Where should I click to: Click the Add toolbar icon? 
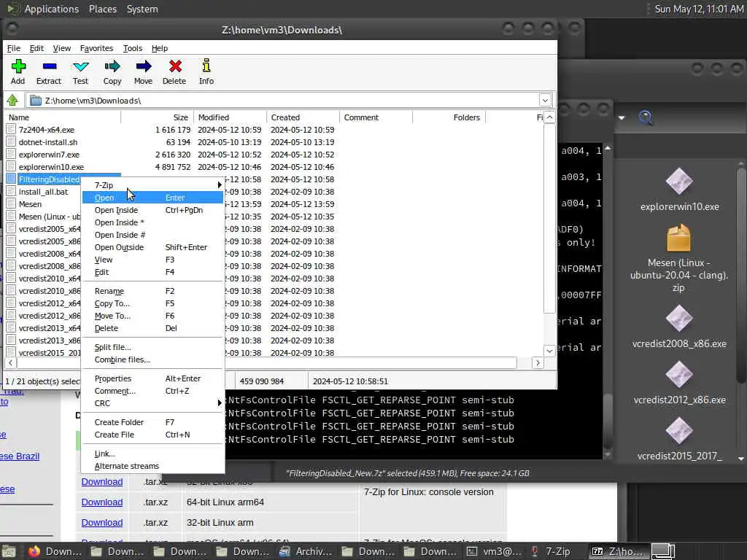(18, 72)
